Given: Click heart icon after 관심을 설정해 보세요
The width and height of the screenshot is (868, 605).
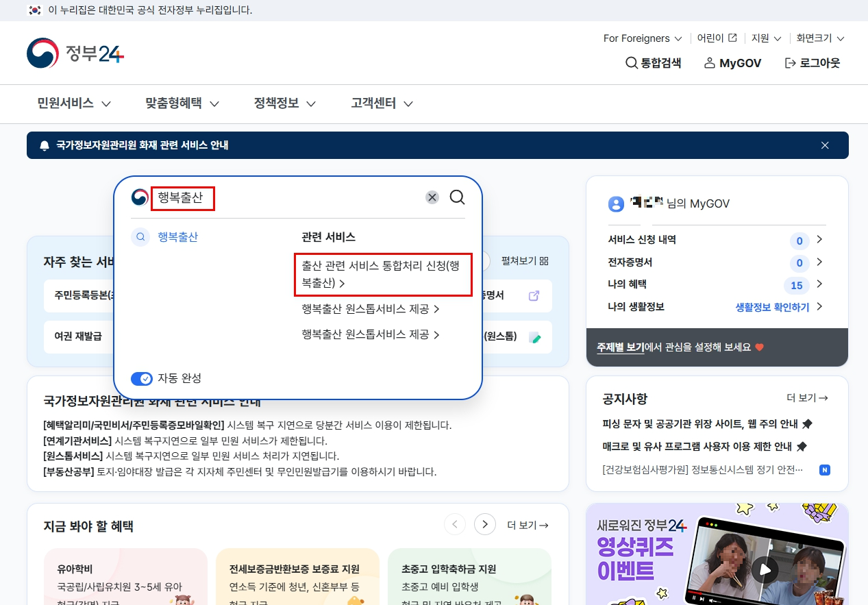Looking at the screenshot, I should click(759, 347).
